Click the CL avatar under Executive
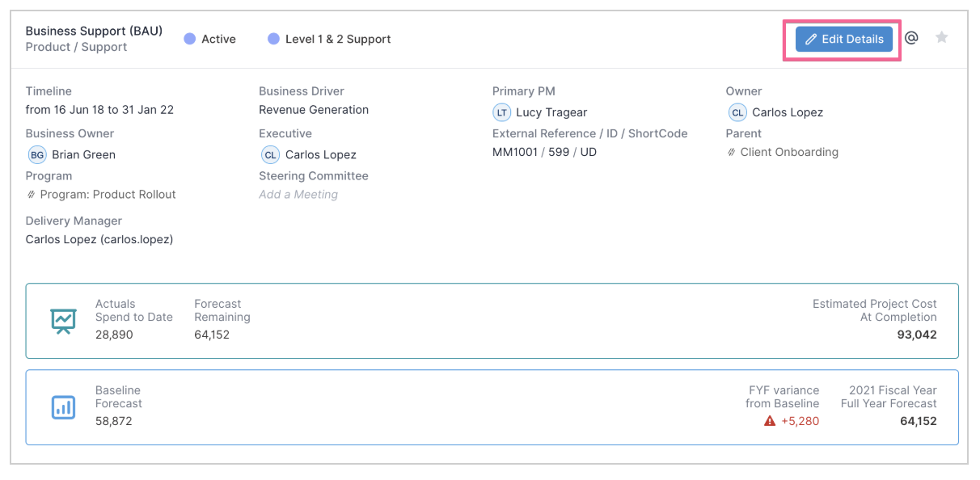Screen dimensions: 980x480 270,154
